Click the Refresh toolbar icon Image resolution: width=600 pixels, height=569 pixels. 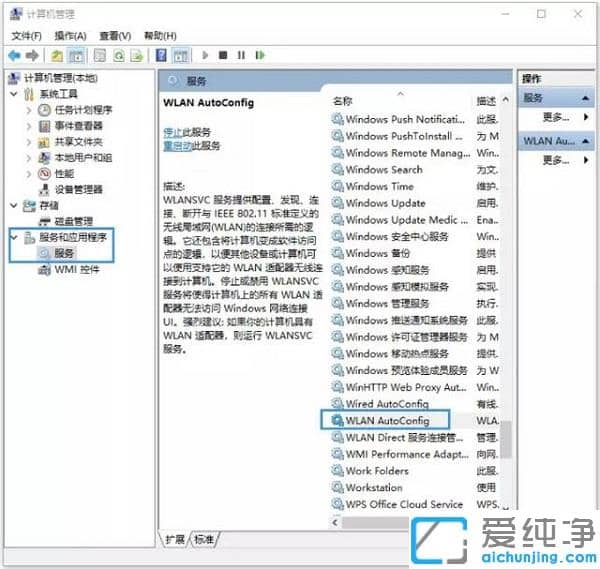[x=119, y=56]
